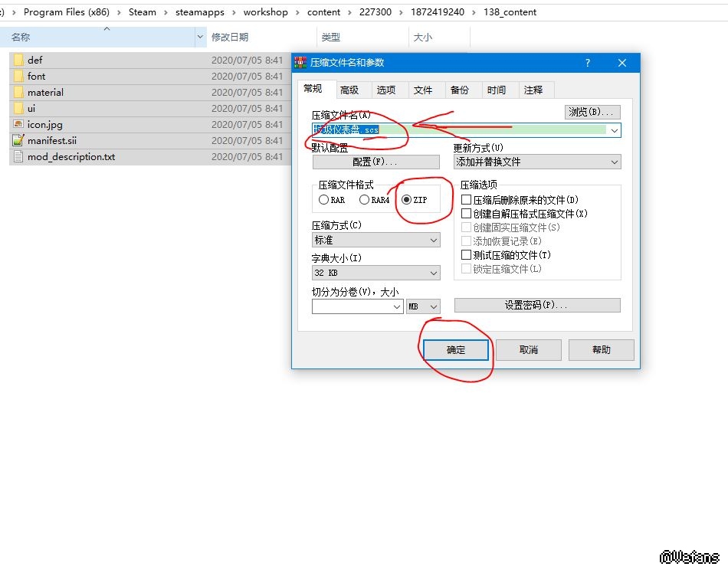Click the def folder icon
The width and height of the screenshot is (728, 573).
(18, 60)
